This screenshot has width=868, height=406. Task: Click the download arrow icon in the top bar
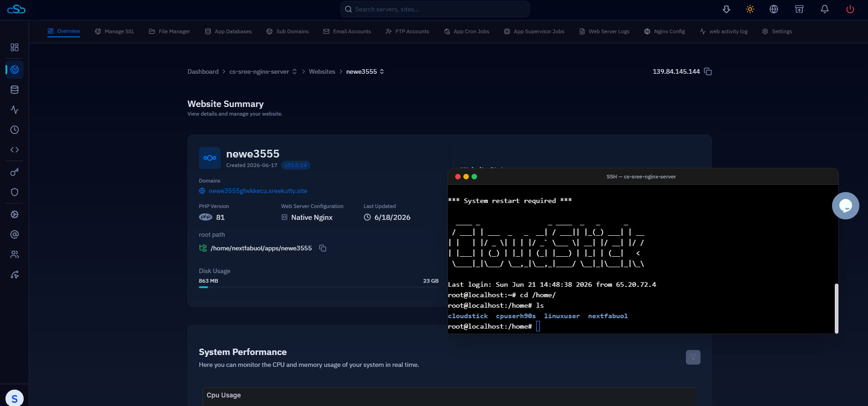coord(726,9)
